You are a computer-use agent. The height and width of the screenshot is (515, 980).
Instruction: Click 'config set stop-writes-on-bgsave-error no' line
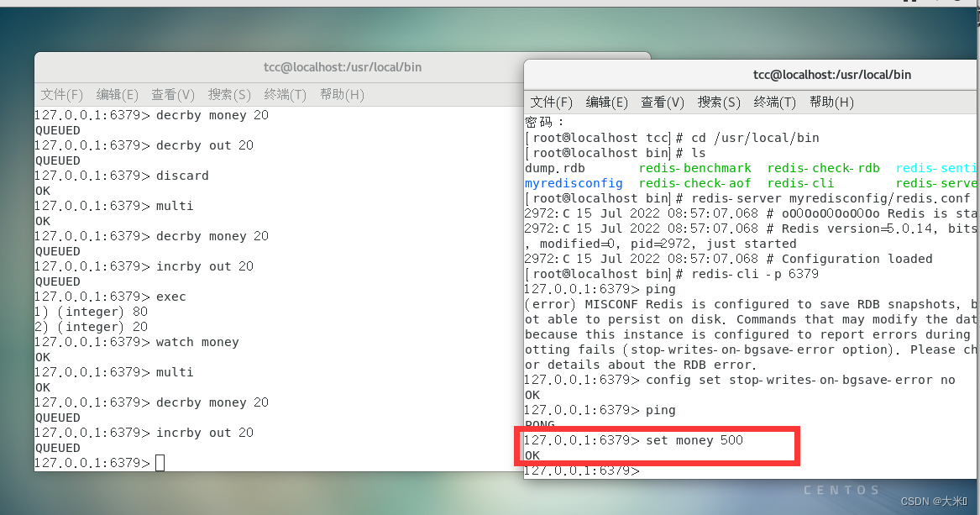740,380
